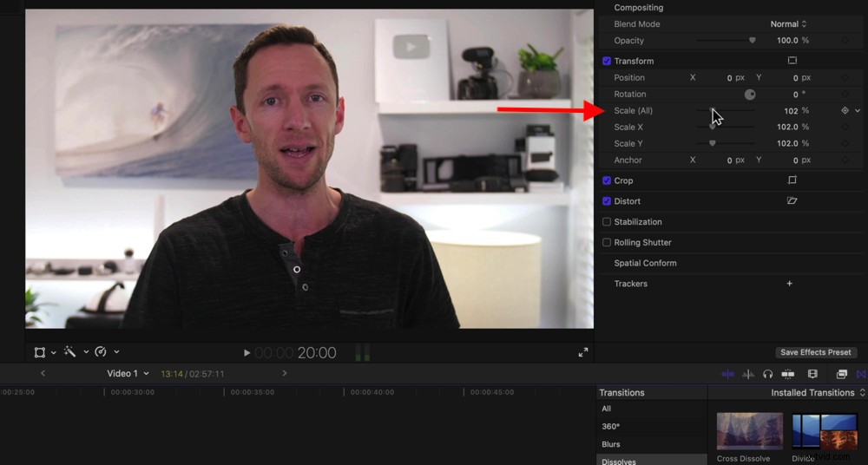Show the Effects browser icon

(x=841, y=374)
